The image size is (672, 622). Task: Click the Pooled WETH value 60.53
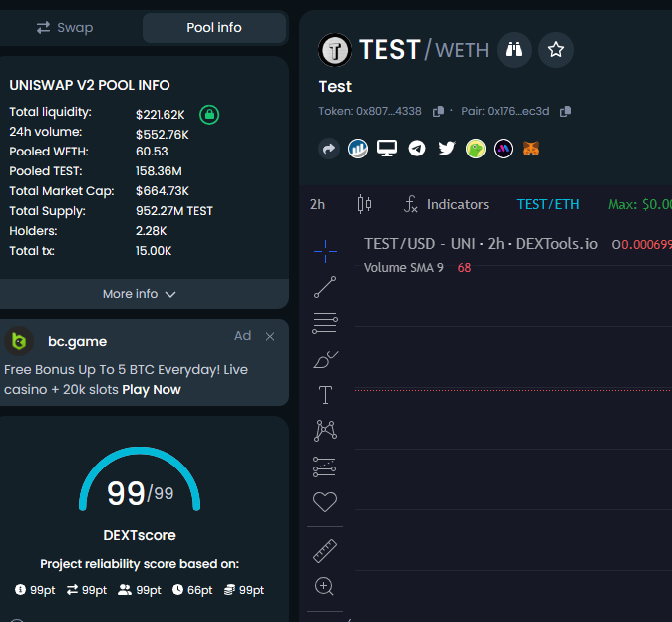click(152, 152)
